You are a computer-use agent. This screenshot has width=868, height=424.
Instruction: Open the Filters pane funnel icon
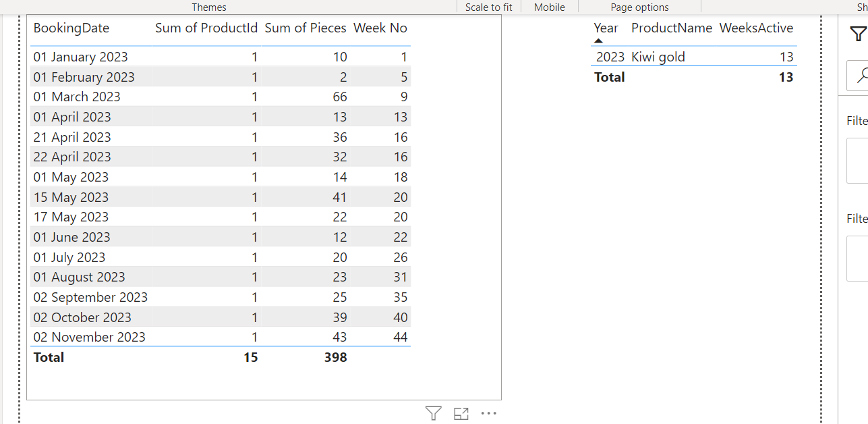coord(857,34)
